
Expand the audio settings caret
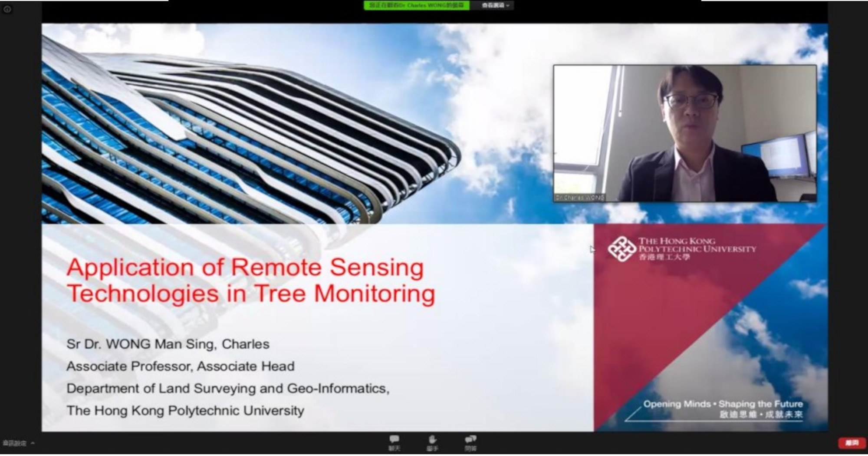(x=33, y=443)
